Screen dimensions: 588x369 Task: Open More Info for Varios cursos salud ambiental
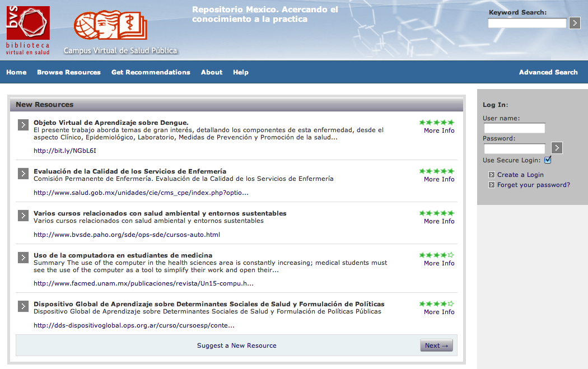click(x=439, y=221)
